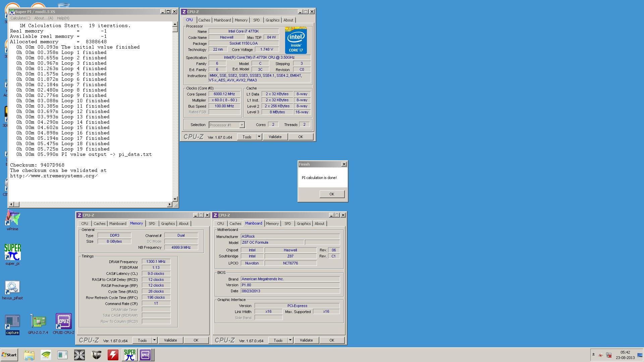Open Tools dropdown arrow in Mainboard CPU-Z
The height and width of the screenshot is (362, 644).
[x=290, y=340]
